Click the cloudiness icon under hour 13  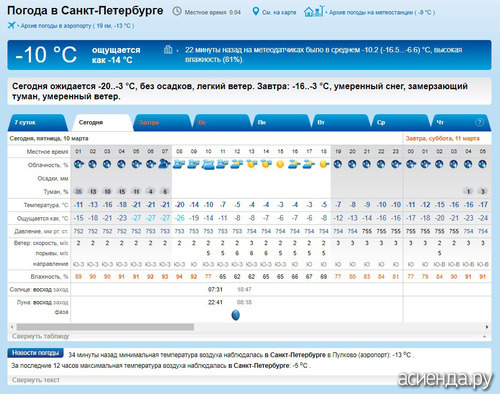(252, 164)
